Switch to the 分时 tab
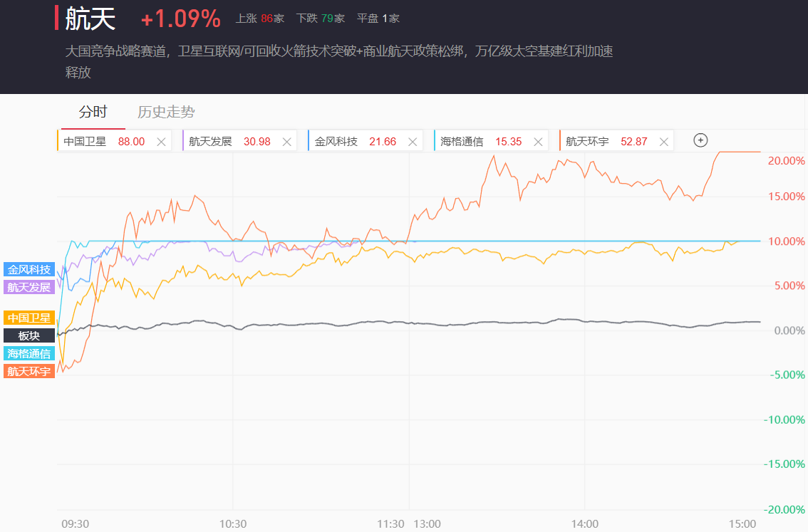This screenshot has height=532, width=808. pos(93,112)
